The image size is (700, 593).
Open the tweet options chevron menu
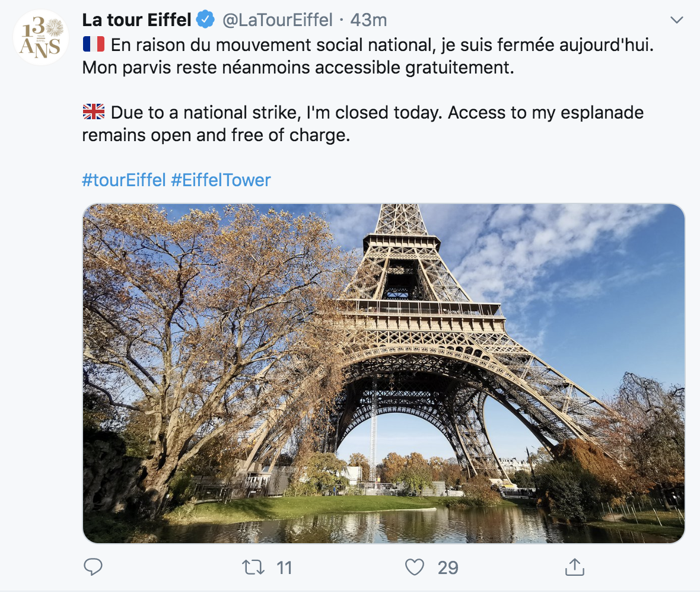[x=676, y=21]
